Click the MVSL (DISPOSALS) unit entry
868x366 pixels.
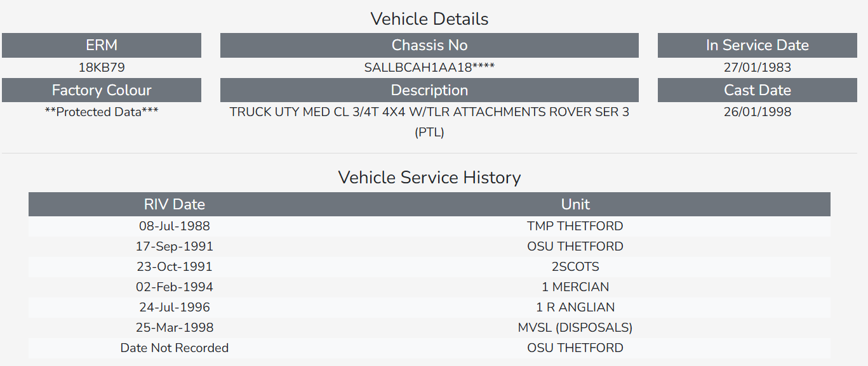click(575, 327)
